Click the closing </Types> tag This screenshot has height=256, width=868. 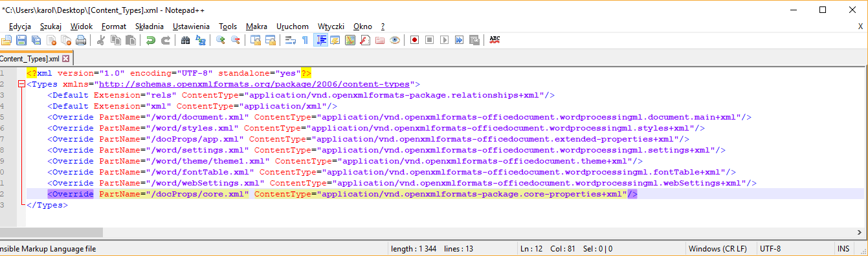pyautogui.click(x=47, y=205)
